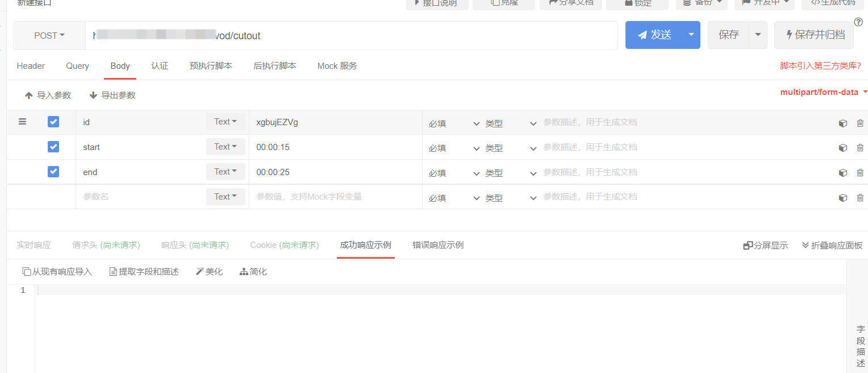The width and height of the screenshot is (868, 373).
Task: Open the arrow dropdown beside 保存
Action: tap(758, 35)
